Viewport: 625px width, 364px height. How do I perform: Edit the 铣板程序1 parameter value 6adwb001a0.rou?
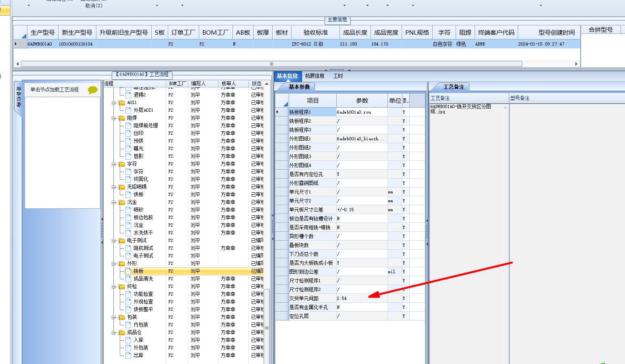[362, 112]
